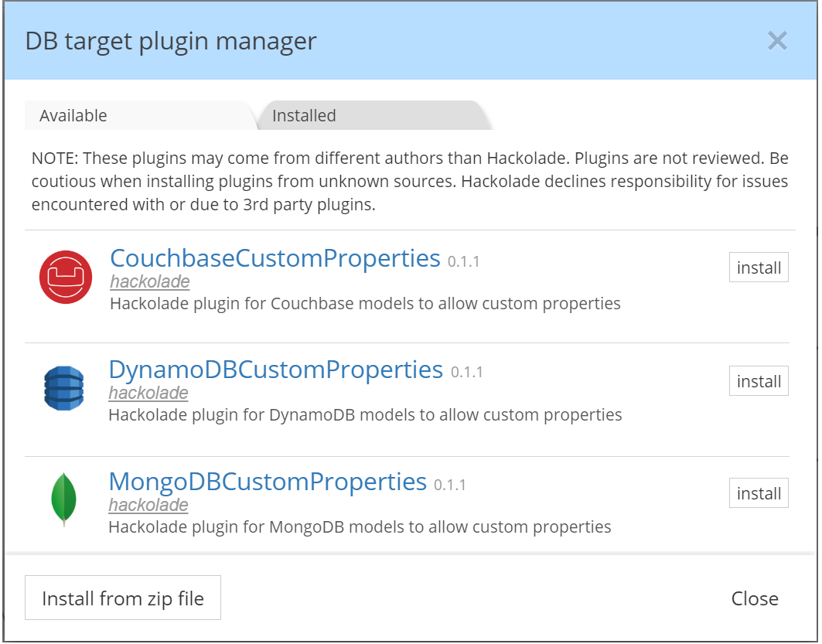The image size is (822, 644).
Task: Click the DB target plugin manager title
Action: pyautogui.click(x=171, y=42)
